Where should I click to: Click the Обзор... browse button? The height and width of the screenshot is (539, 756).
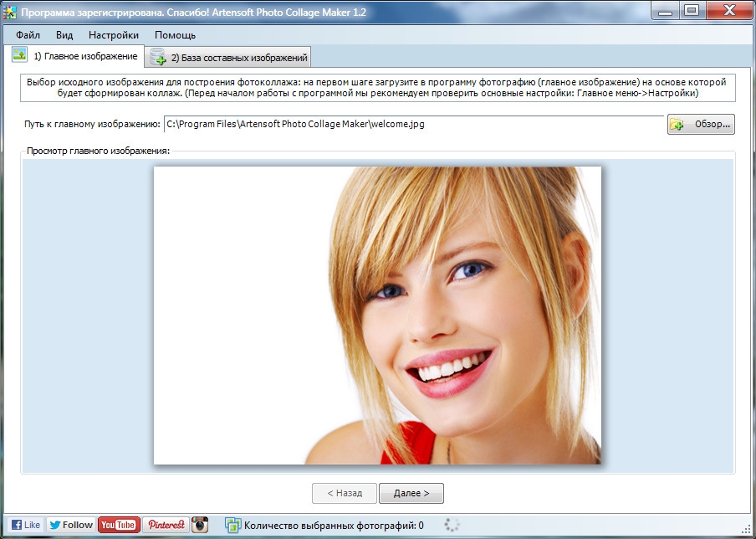[701, 125]
